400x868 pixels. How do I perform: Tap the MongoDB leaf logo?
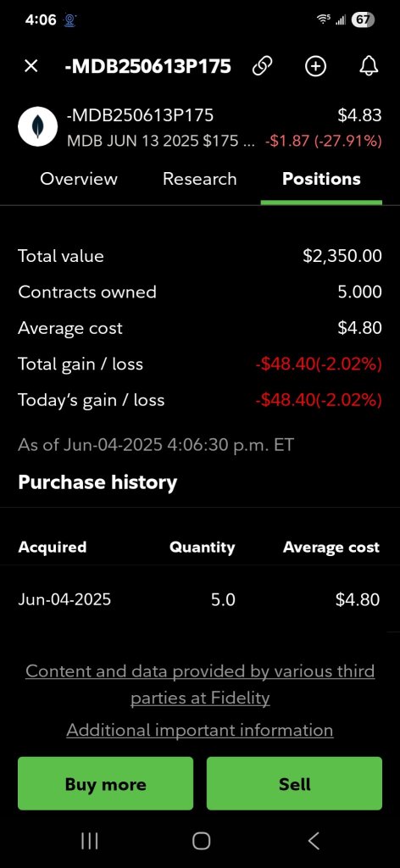tap(37, 126)
